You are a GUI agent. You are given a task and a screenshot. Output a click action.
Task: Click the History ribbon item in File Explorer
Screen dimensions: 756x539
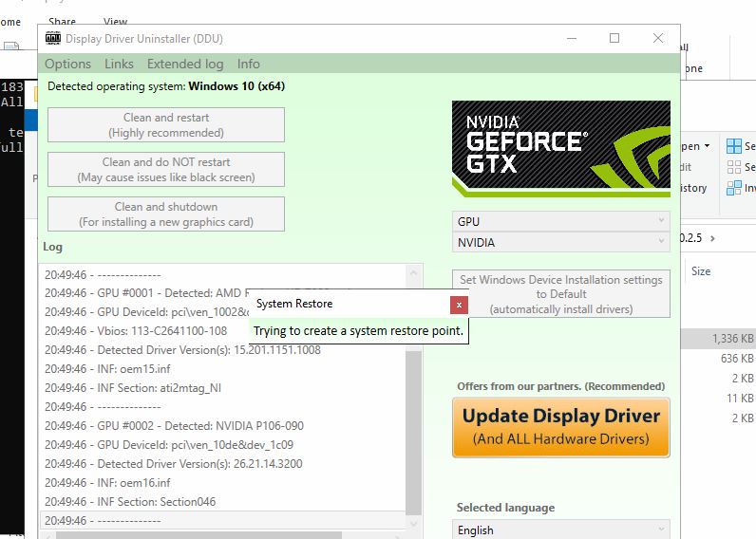coord(694,188)
